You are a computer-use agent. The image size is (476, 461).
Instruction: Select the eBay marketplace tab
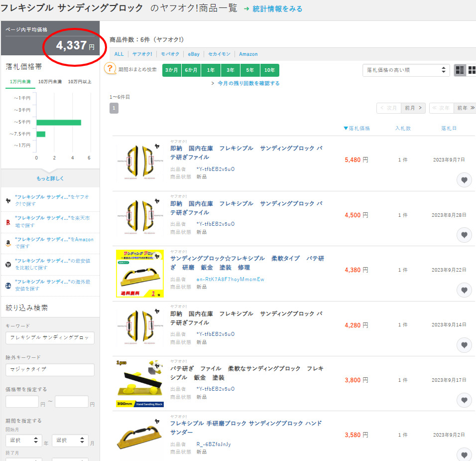click(194, 54)
